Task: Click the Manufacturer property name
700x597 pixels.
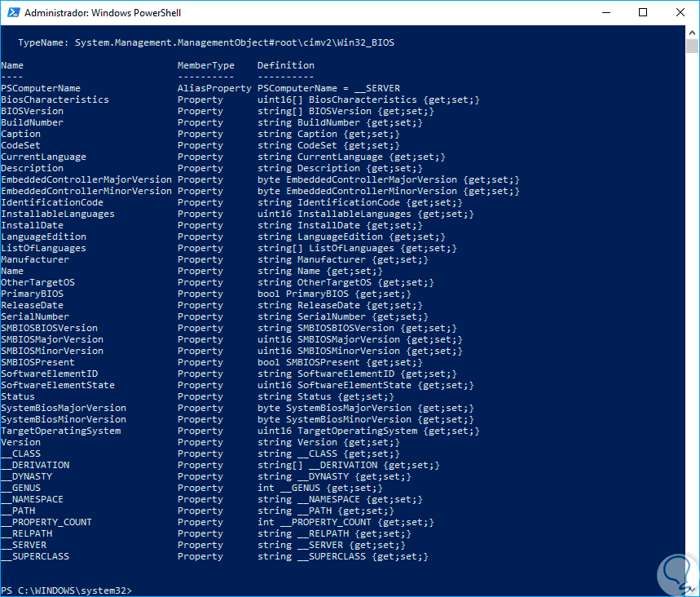Action: click(35, 259)
